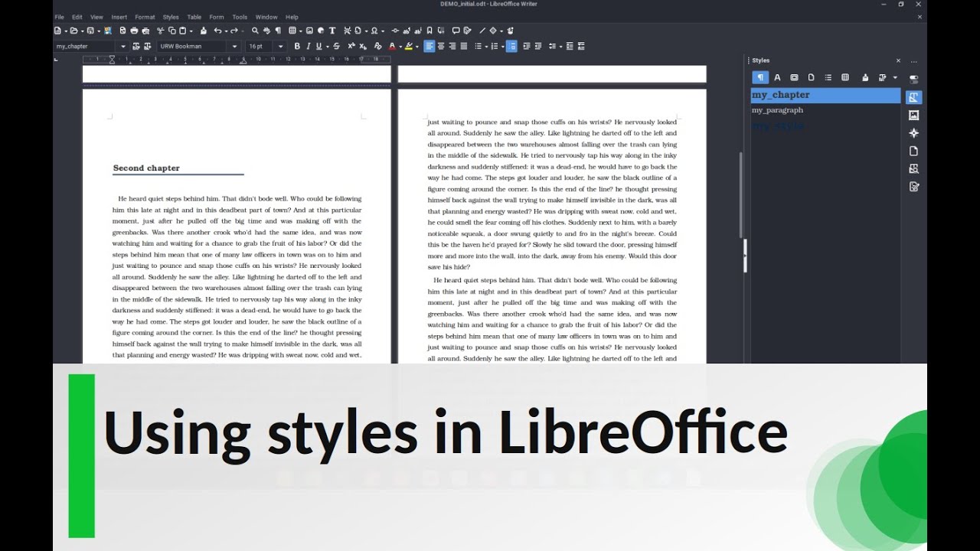Click the Second chapter heading text
The image size is (980, 551).
click(146, 168)
